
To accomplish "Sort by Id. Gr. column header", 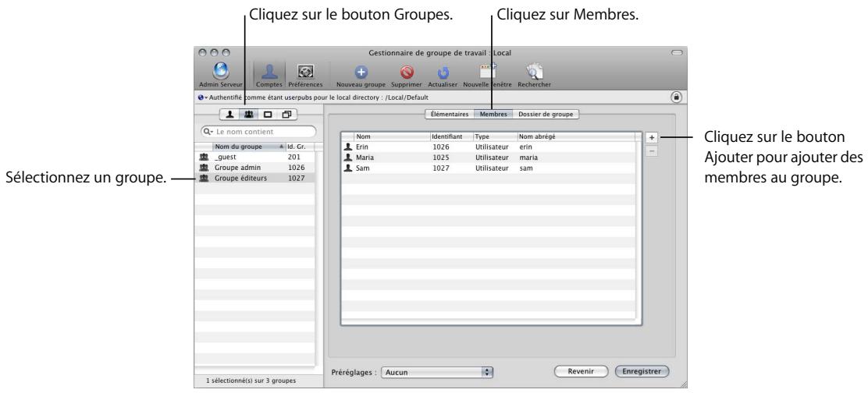I will (x=300, y=147).
